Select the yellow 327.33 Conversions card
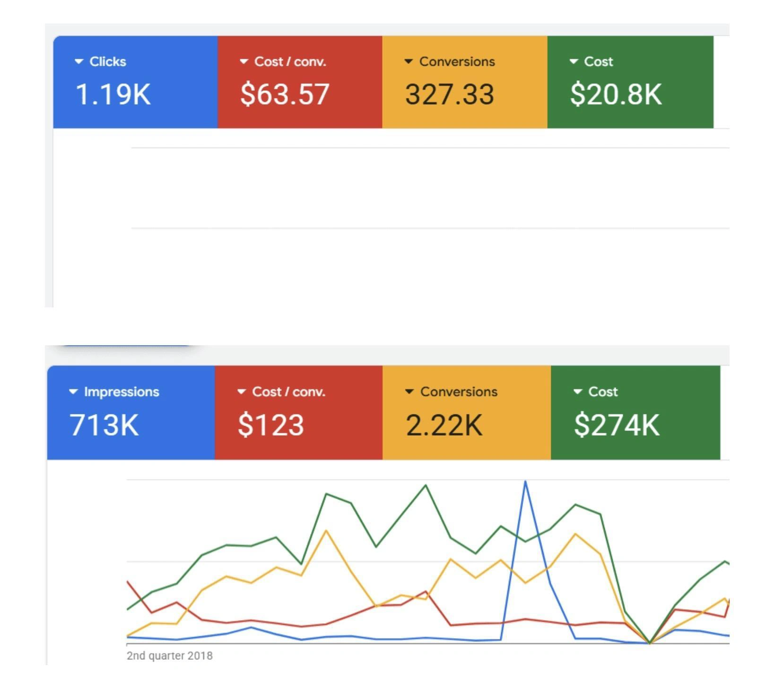Viewport: 775px width, 700px height. click(465, 82)
